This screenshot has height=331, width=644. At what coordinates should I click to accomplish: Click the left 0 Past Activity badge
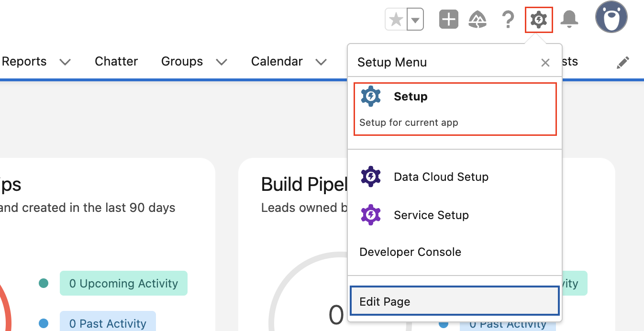(x=108, y=323)
